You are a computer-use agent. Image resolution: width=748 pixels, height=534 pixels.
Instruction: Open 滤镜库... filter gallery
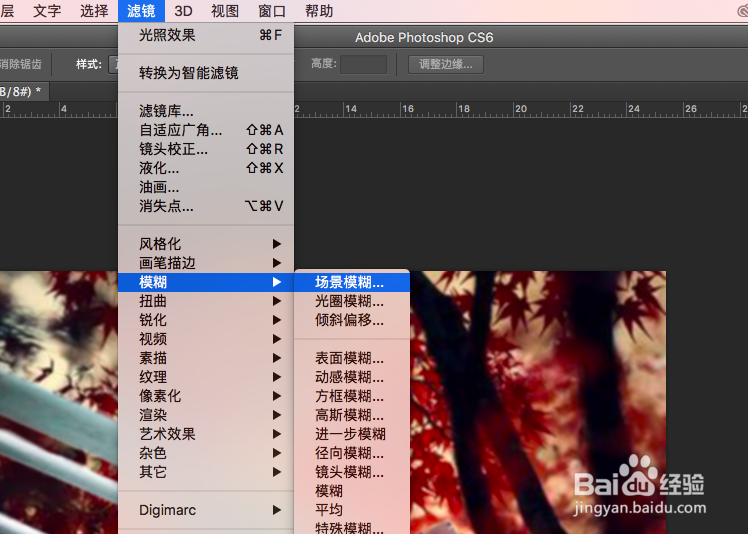206,111
